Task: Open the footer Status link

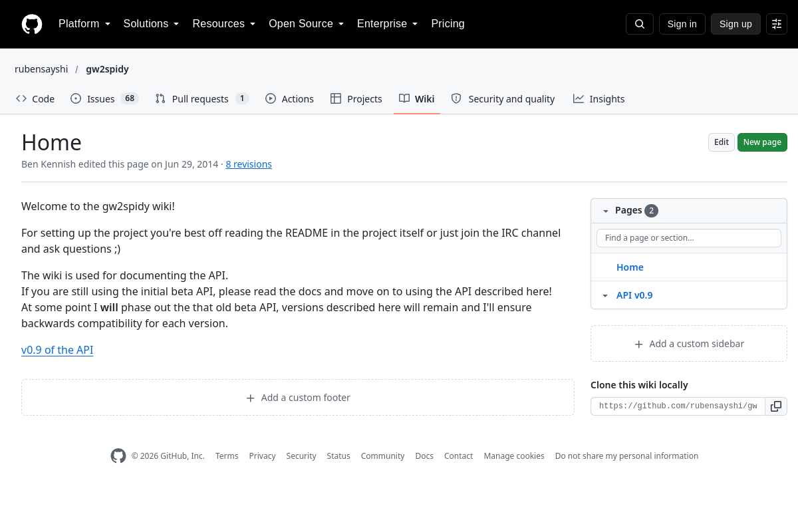Action: pyautogui.click(x=338, y=456)
